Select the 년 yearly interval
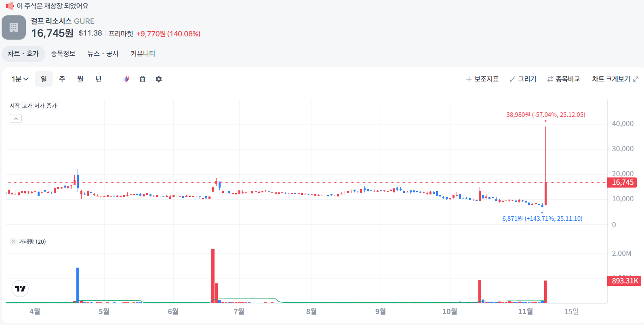Image resolution: width=644 pixels, height=325 pixels. pos(99,79)
